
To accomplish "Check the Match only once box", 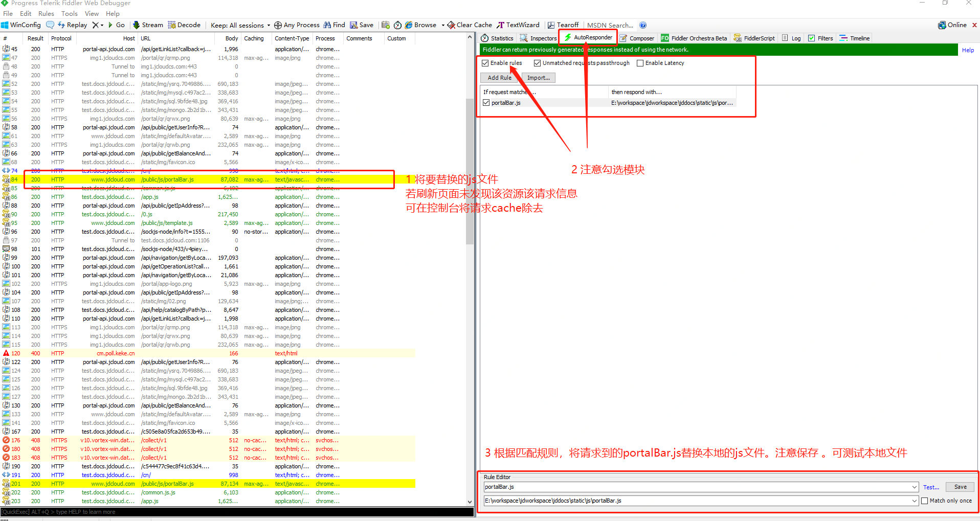I will (924, 500).
